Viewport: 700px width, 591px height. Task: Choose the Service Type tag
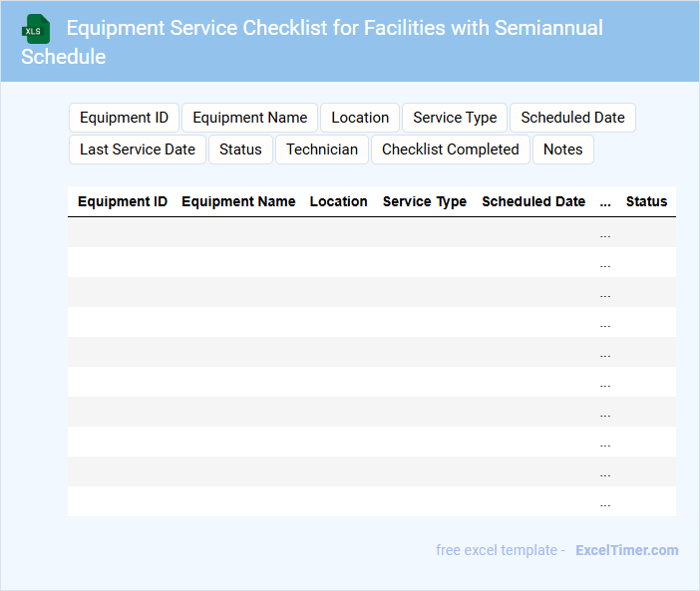(455, 118)
